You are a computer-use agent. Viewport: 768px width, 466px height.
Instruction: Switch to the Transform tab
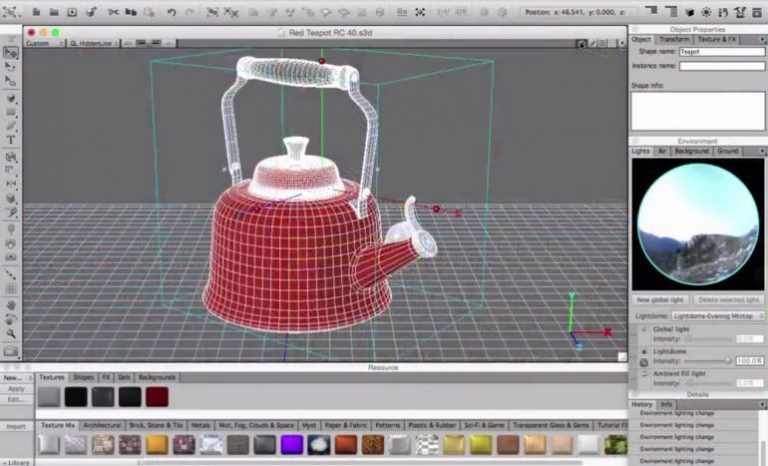click(674, 39)
